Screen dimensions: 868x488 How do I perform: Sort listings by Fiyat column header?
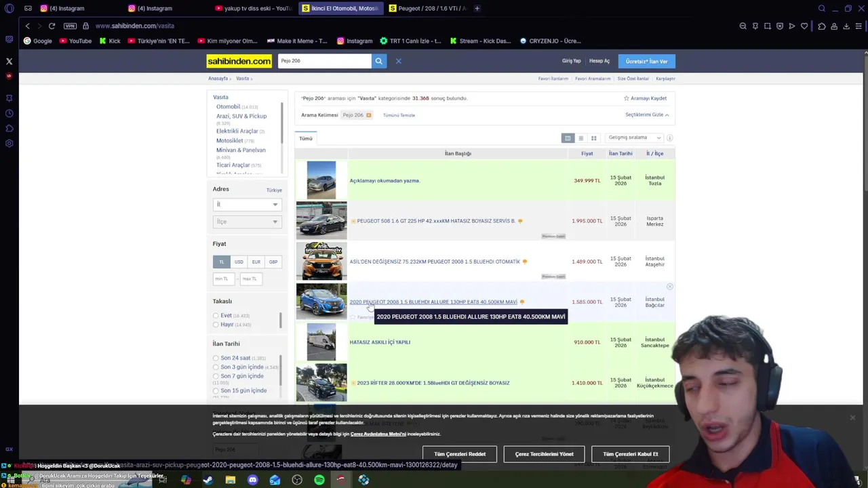[587, 154]
